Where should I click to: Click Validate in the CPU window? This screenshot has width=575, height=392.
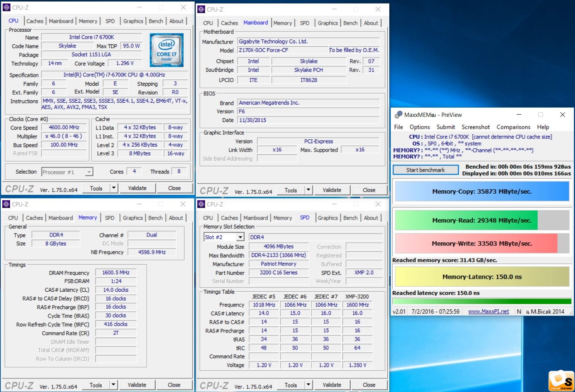(x=137, y=188)
